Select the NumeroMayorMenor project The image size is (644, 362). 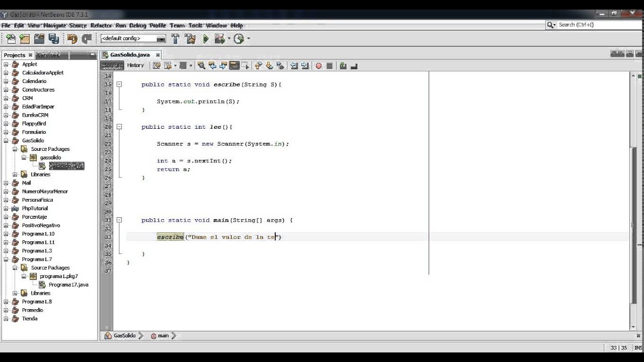(45, 192)
